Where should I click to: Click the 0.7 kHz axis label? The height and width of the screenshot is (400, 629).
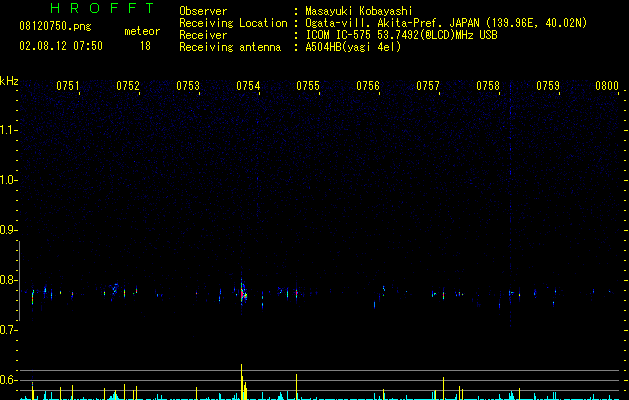pos(8,330)
